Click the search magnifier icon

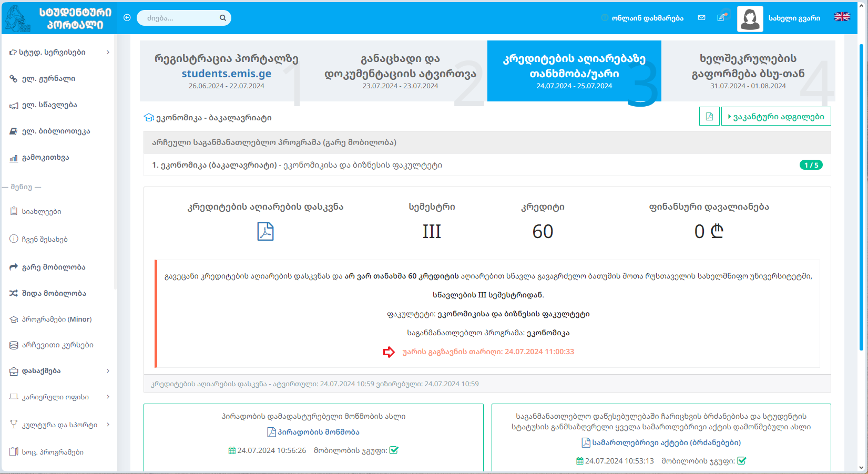pyautogui.click(x=223, y=18)
